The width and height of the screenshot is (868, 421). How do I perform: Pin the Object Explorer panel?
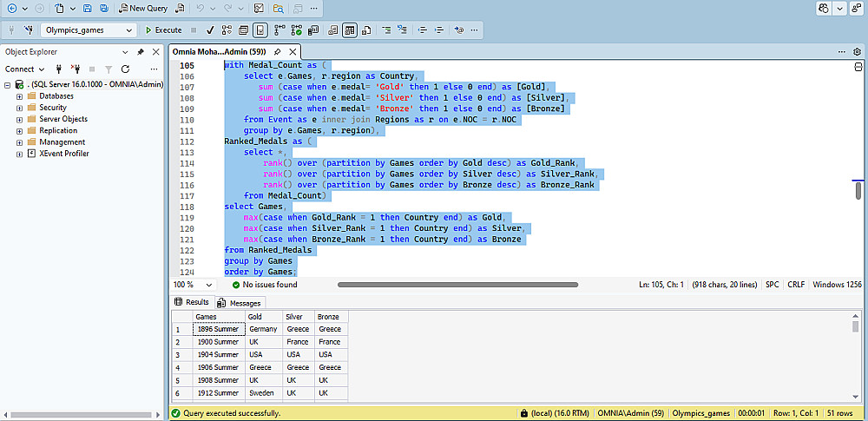141,51
